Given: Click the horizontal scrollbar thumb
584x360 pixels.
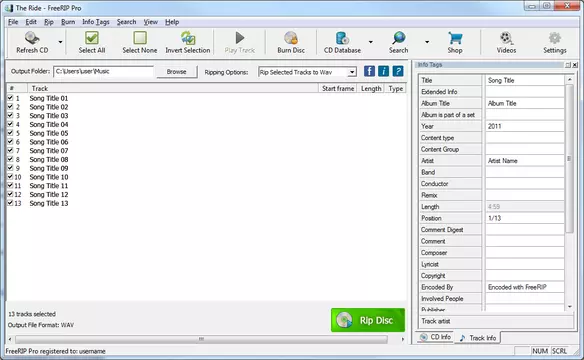Looking at the screenshot, I should point(201,339).
